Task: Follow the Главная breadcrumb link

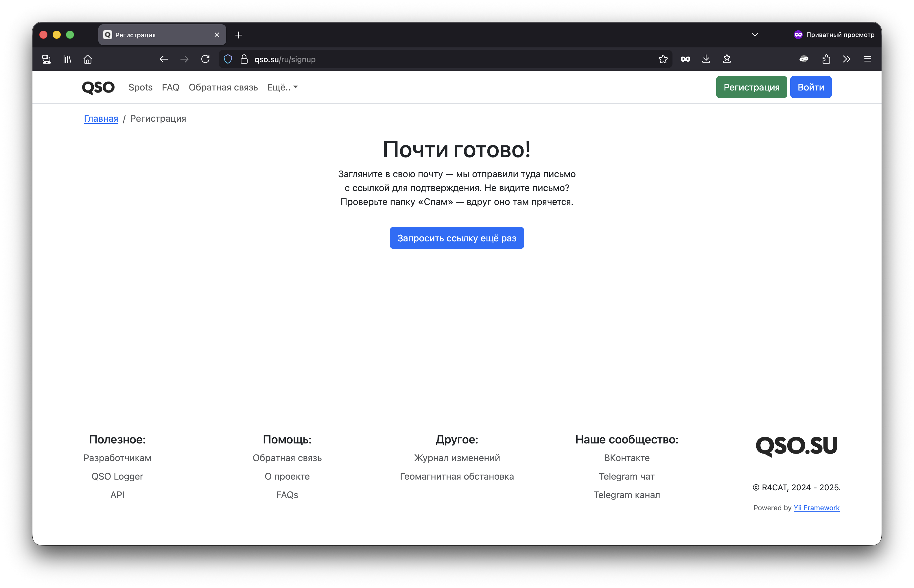Action: click(x=101, y=119)
